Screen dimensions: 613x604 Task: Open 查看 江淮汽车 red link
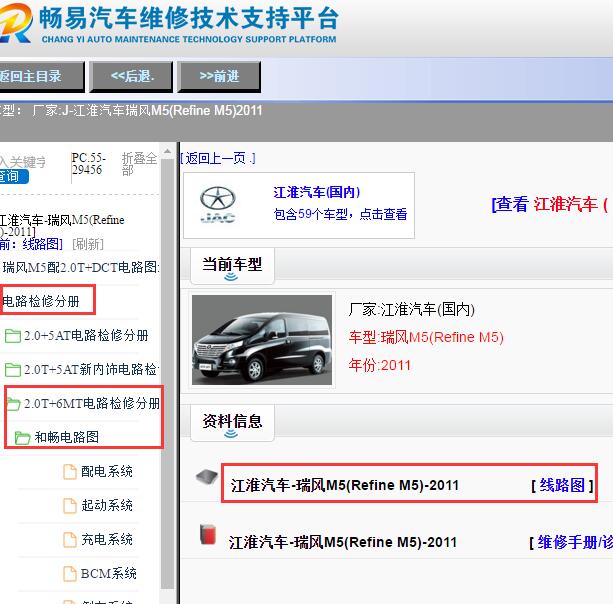click(x=551, y=204)
